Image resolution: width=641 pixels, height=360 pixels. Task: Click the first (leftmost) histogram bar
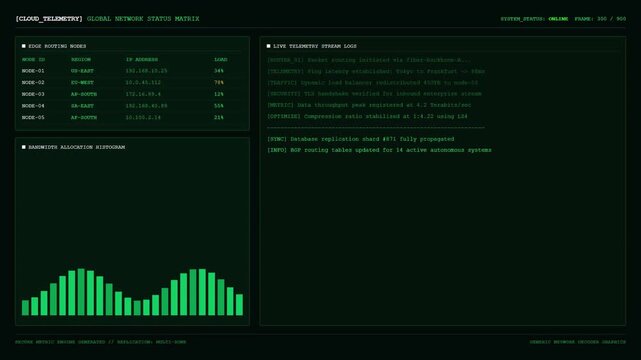pos(25,308)
